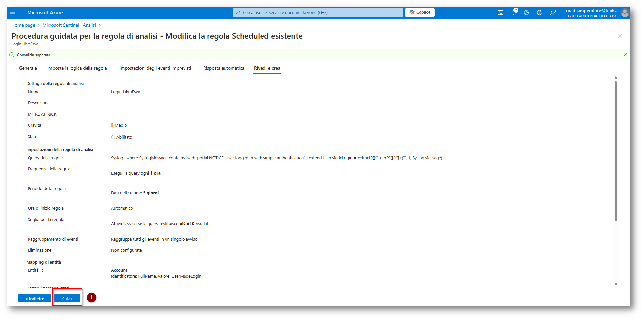Switch to the Generale tab
Image resolution: width=644 pixels, height=320 pixels.
[x=28, y=68]
